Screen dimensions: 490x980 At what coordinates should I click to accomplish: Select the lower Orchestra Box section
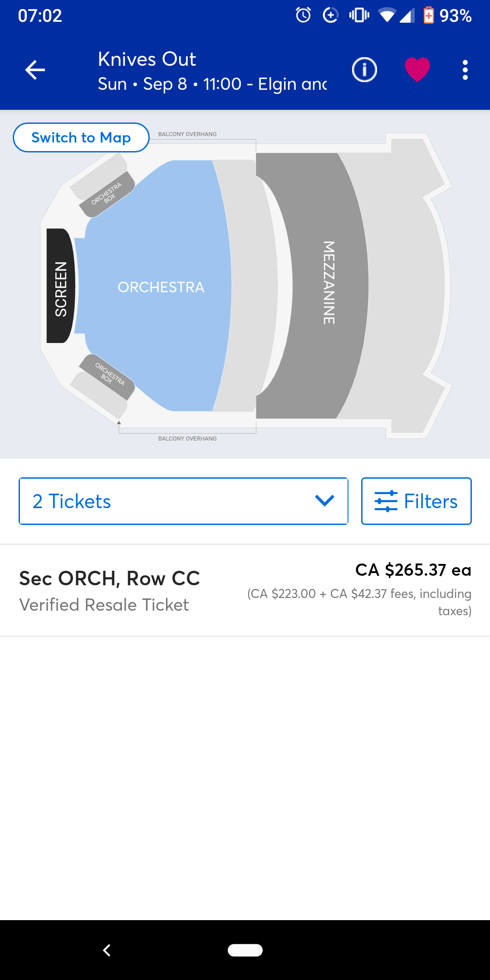[108, 374]
